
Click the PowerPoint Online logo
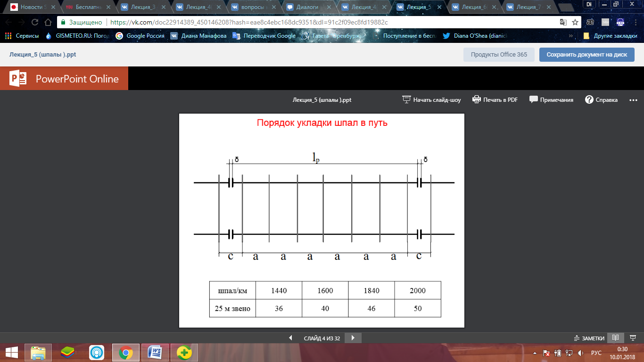click(65, 79)
